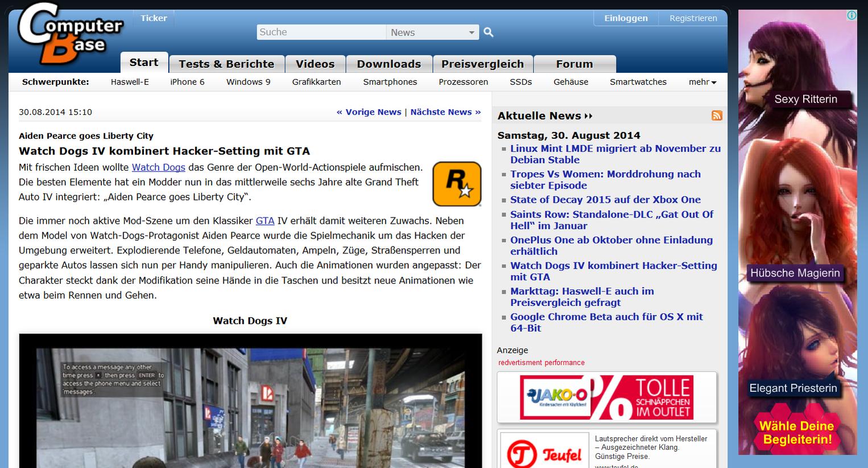Click the Teufel Lautsprecher ad text
This screenshot has width=868, height=468.
pos(651,448)
